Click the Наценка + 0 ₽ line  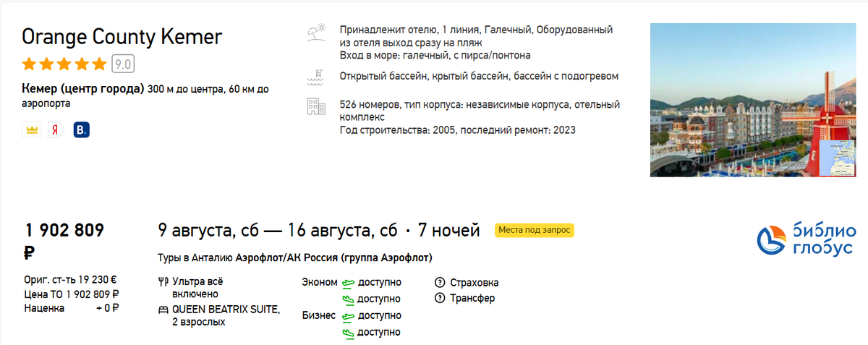72,308
